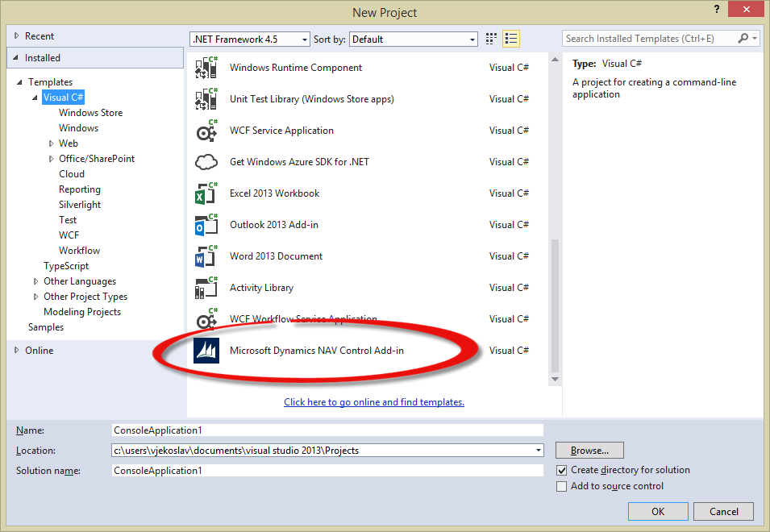Select the TypeScript templates node

[x=66, y=265]
